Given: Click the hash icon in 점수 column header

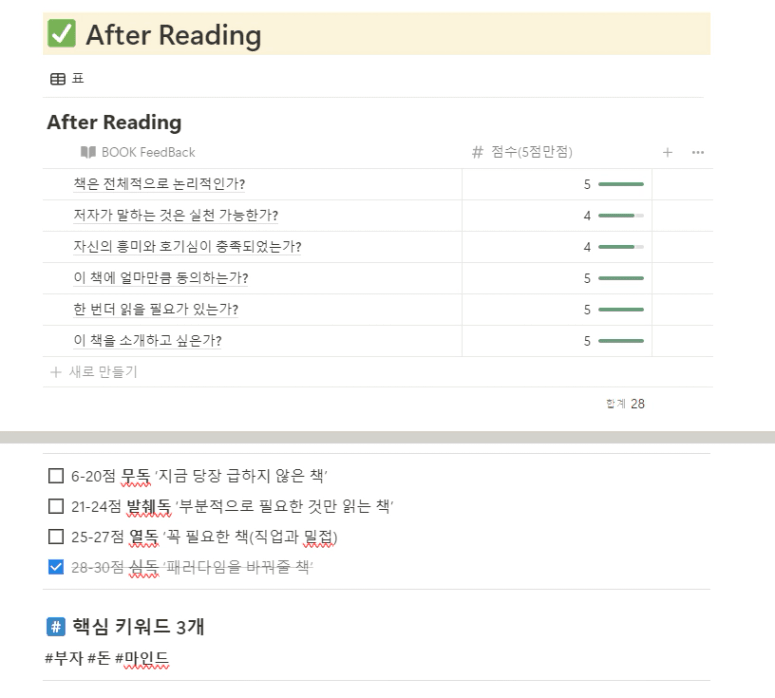Looking at the screenshot, I should [477, 152].
